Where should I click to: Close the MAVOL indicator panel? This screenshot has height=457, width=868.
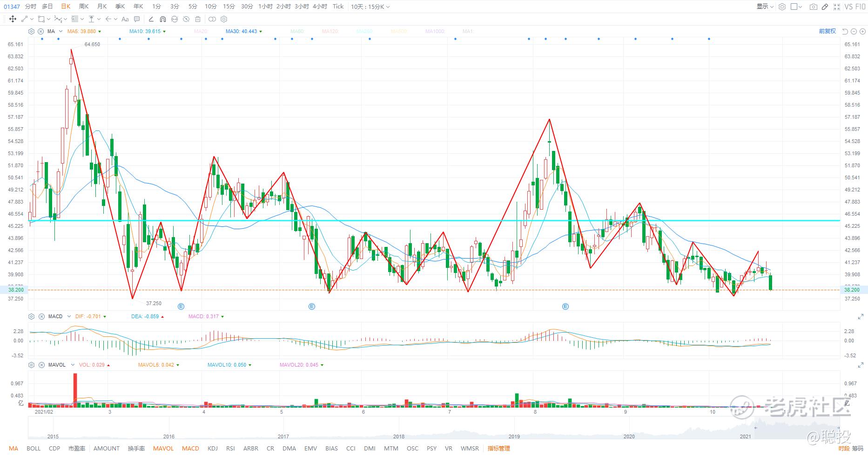pos(41,365)
